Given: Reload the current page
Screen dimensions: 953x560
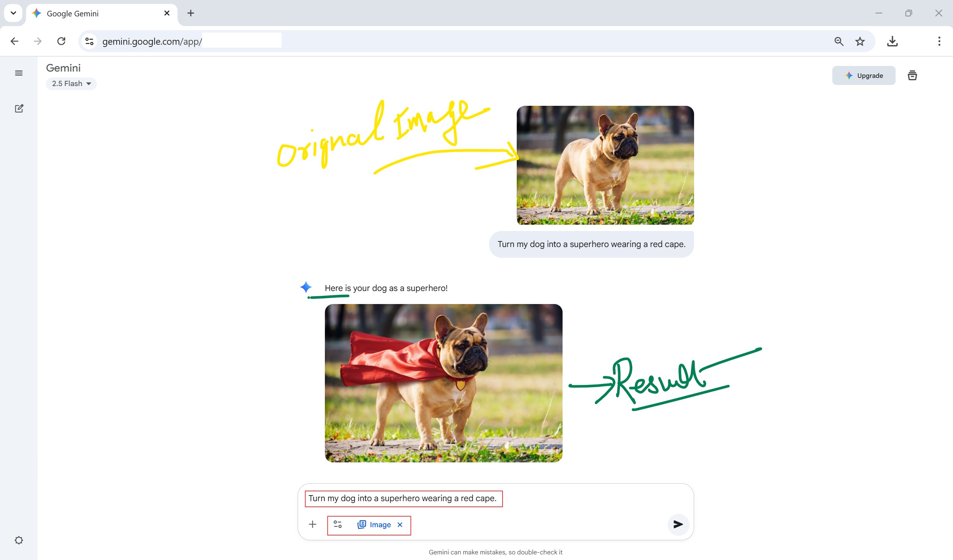Looking at the screenshot, I should [61, 41].
